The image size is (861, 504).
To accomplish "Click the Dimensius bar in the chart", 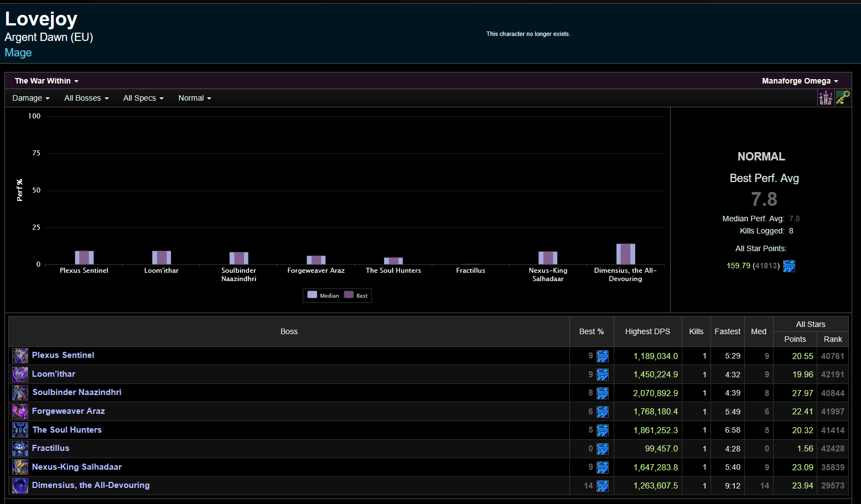I will click(625, 254).
